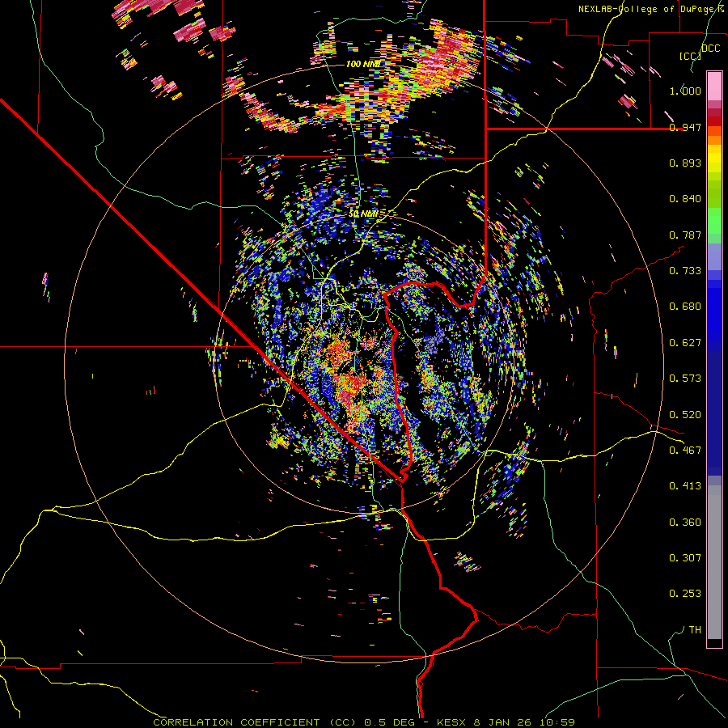Click the 0.627 scale value
This screenshot has height=728, width=728.
tap(685, 343)
